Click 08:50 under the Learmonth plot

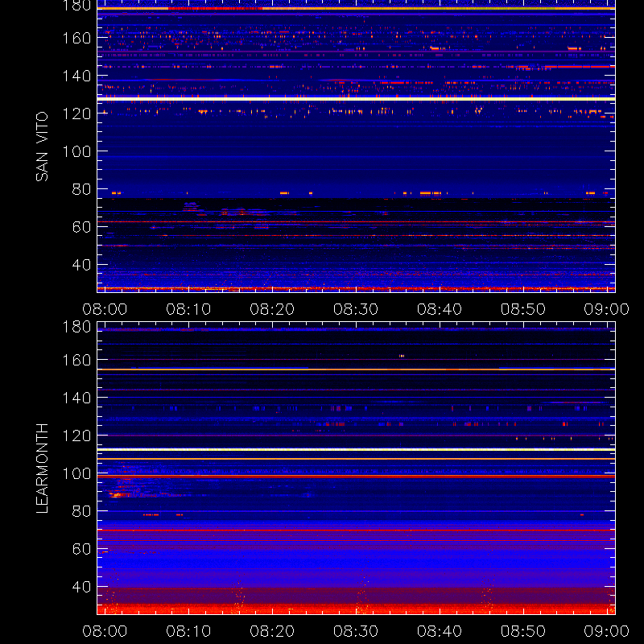point(523,631)
